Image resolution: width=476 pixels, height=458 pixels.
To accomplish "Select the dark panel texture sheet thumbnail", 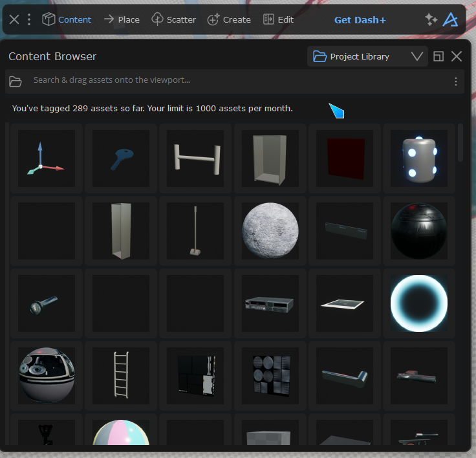I will point(195,376).
